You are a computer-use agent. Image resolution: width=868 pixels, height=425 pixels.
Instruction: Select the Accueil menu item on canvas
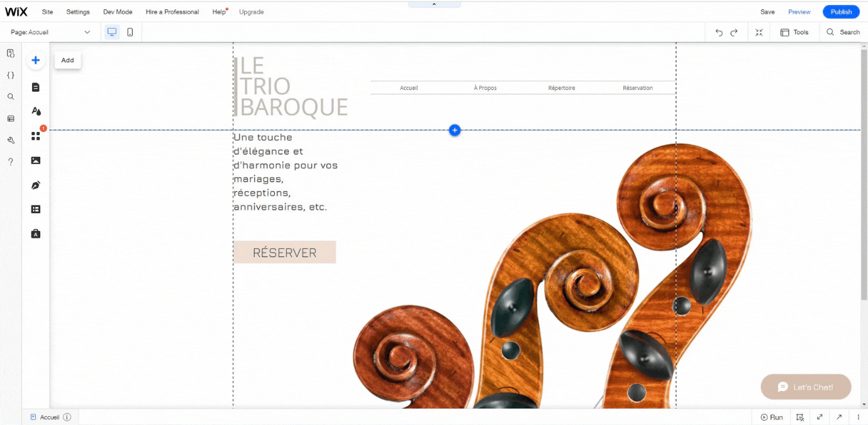409,88
